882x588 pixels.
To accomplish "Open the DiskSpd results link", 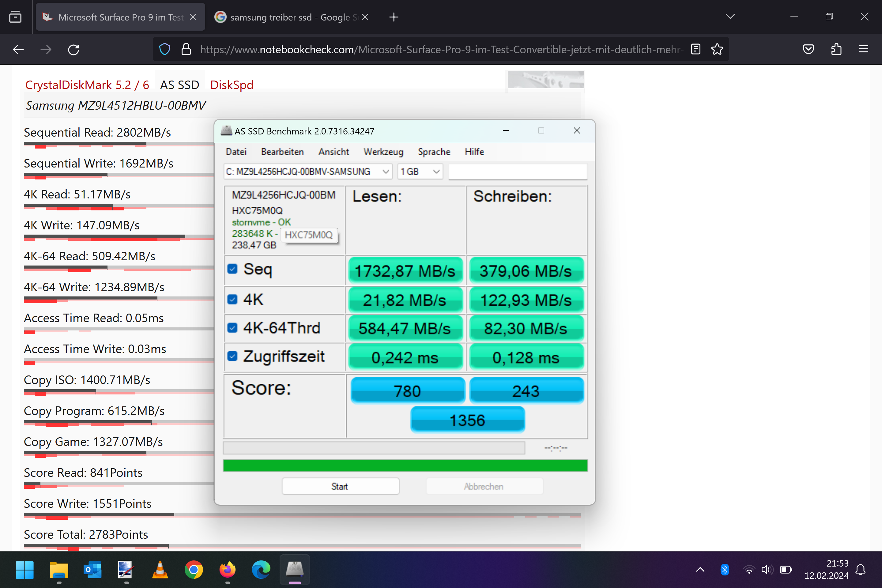I will (232, 85).
